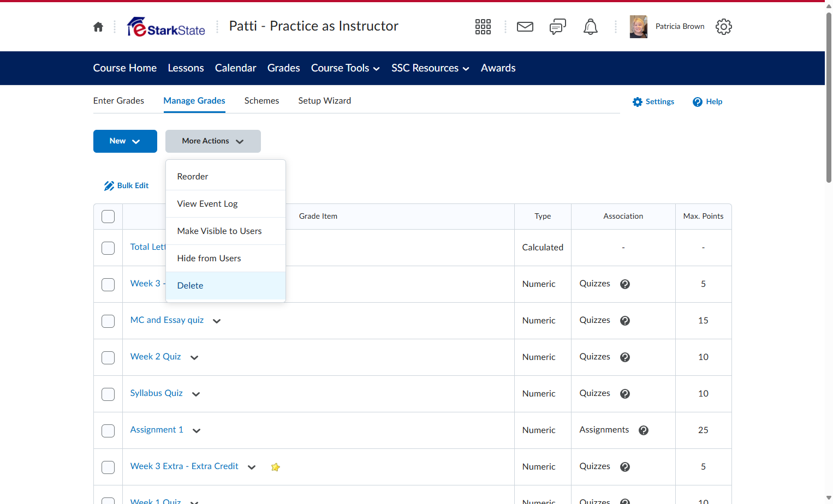This screenshot has height=504, width=833.
Task: Tick the select-all checkbox in table header
Action: click(x=108, y=217)
